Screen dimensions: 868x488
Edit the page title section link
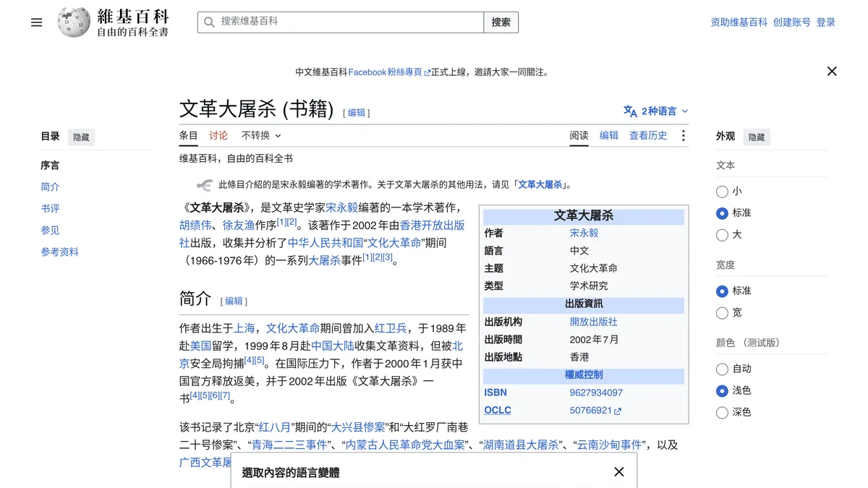coord(357,113)
